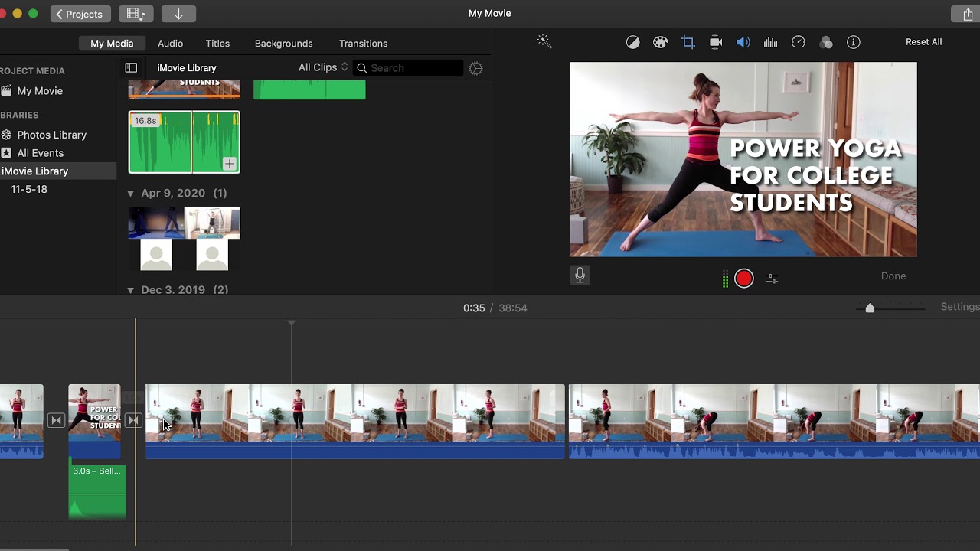980x551 pixels.
Task: Select the Power Yoga title clip in timeline
Action: (x=94, y=421)
